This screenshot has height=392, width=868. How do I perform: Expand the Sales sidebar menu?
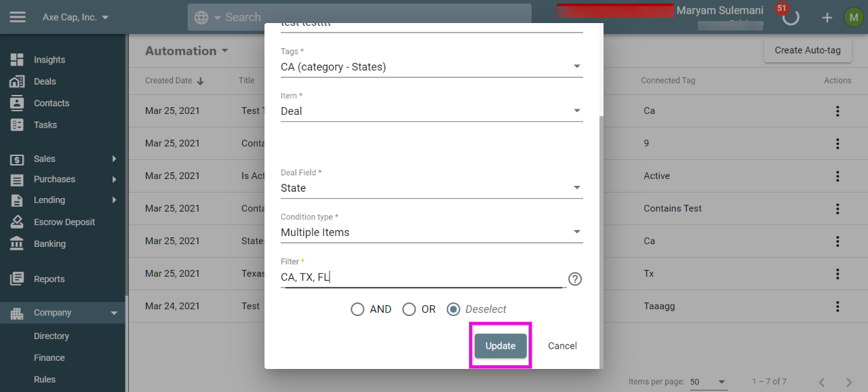(x=64, y=159)
